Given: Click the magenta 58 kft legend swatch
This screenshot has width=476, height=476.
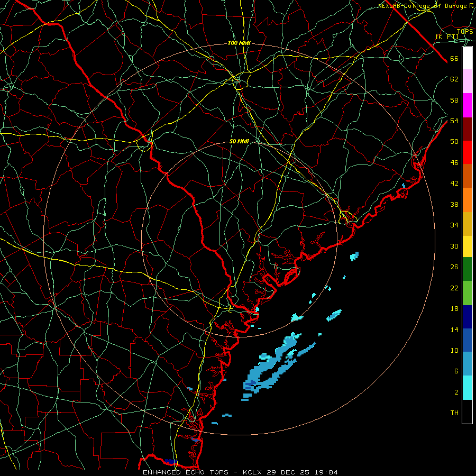Looking at the screenshot, I should 467,105.
